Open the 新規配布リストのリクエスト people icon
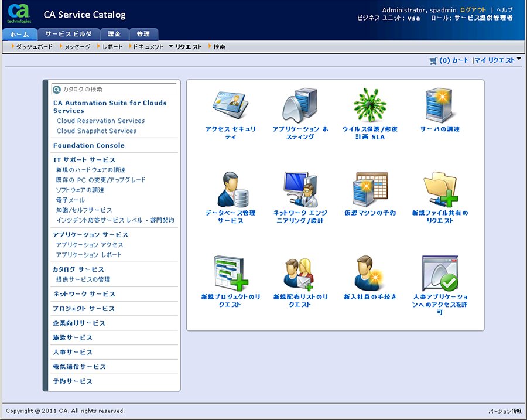 pos(299,274)
